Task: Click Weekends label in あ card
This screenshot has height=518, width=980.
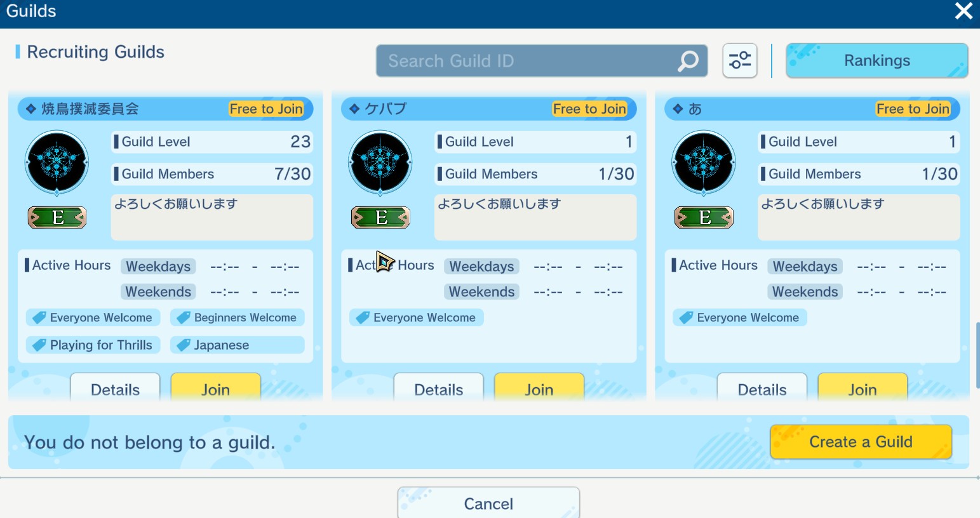Action: [805, 292]
